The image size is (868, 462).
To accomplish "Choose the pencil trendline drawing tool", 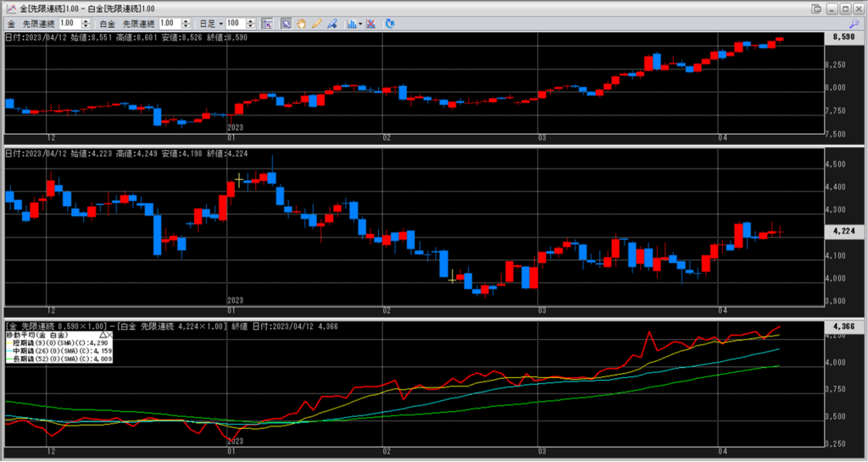I will click(x=316, y=24).
